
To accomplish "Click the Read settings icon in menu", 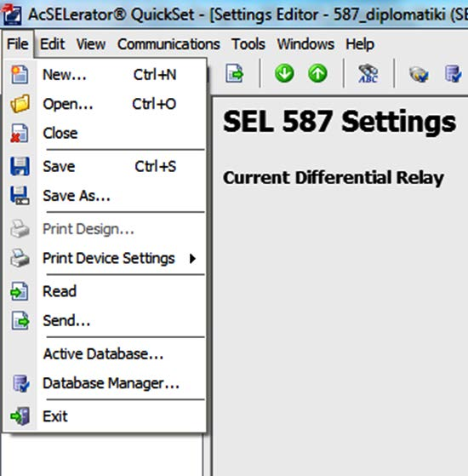I will 20,291.
